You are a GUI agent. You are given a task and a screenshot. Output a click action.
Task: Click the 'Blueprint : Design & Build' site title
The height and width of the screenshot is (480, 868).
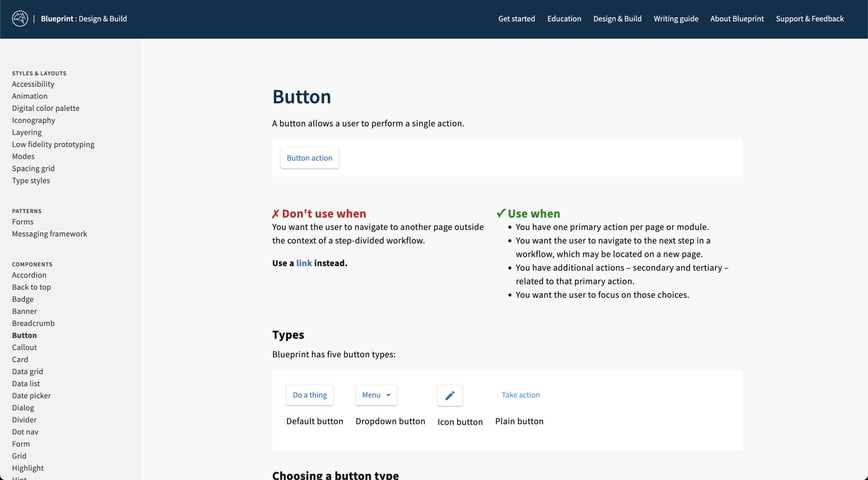point(84,18)
